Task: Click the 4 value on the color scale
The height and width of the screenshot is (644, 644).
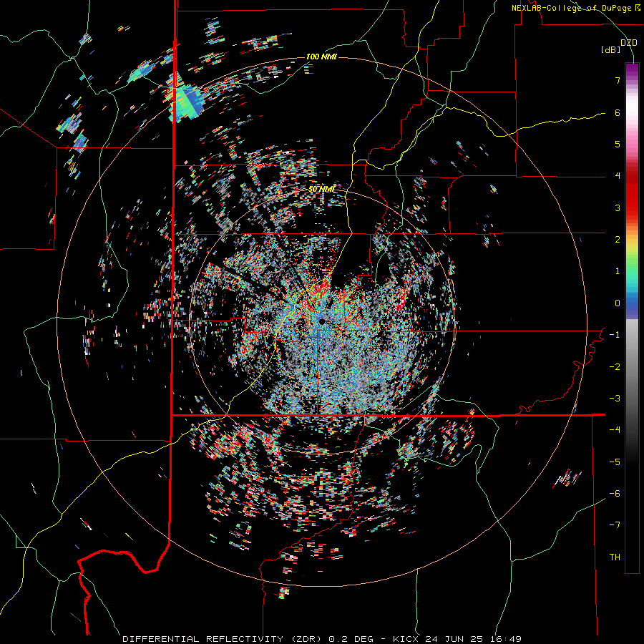Action: (618, 176)
